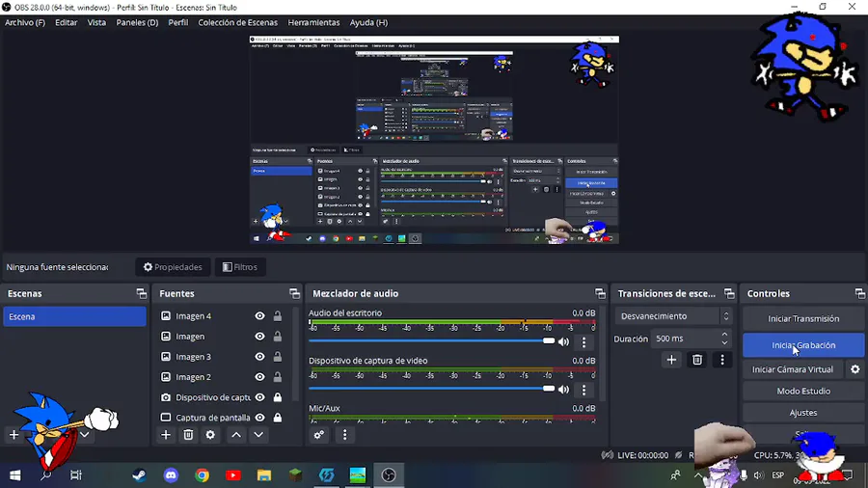Select the Escena scene item

[74, 316]
